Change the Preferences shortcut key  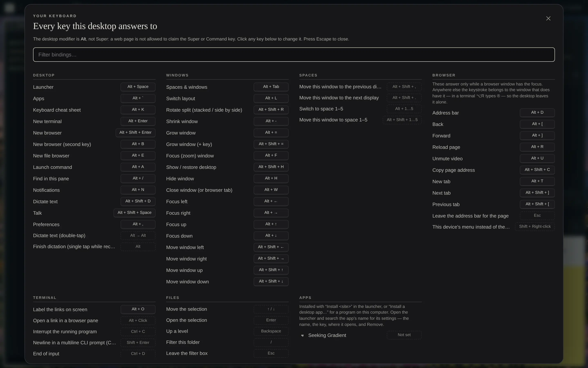(138, 224)
